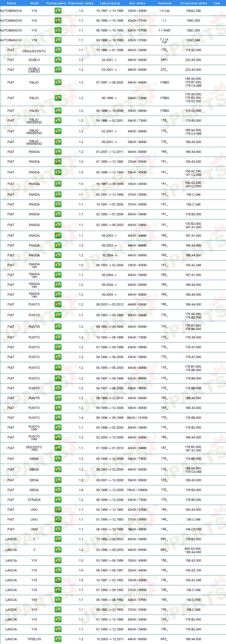Click fuel icon in Uno 160 A3.000 row
Viewport: 226px width, 644px height.
pyautogui.click(x=58, y=510)
